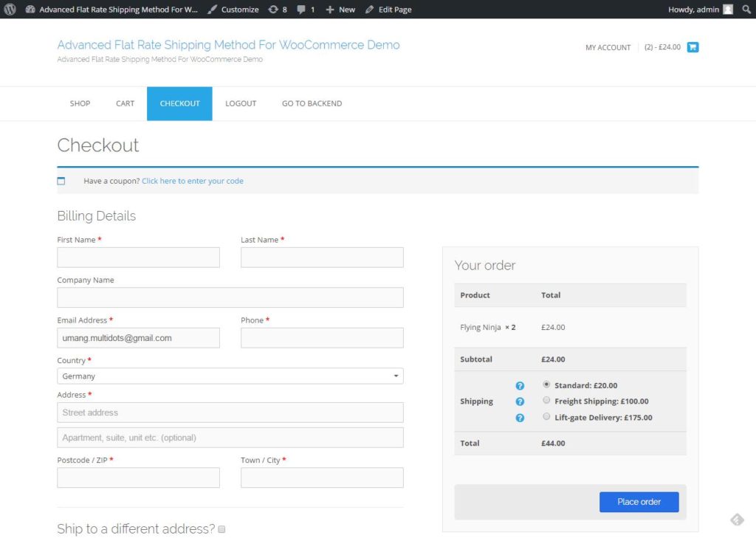Viewport: 756px width, 538px height.
Task: Click the Place order button
Action: [x=639, y=502]
